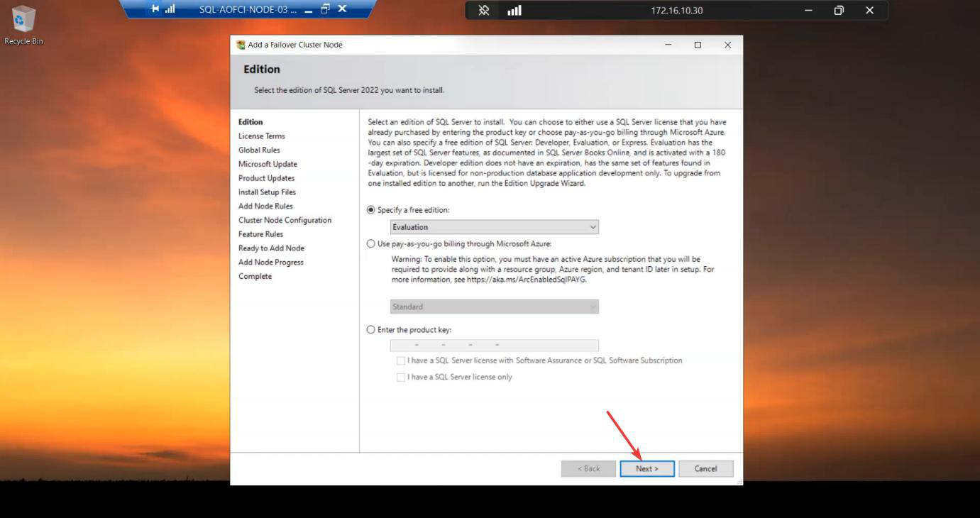Select the Cluster Node Configuration step
Screen dimensions: 980x518
[285, 220]
